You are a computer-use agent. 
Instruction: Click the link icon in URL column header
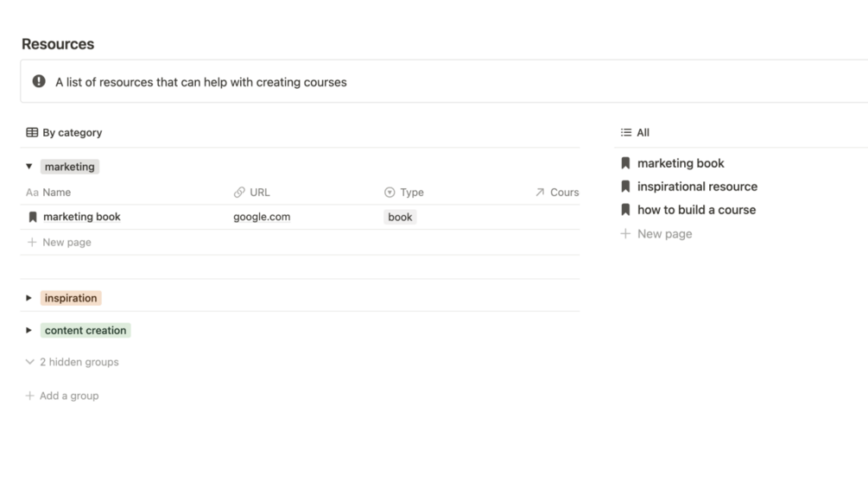click(x=239, y=192)
